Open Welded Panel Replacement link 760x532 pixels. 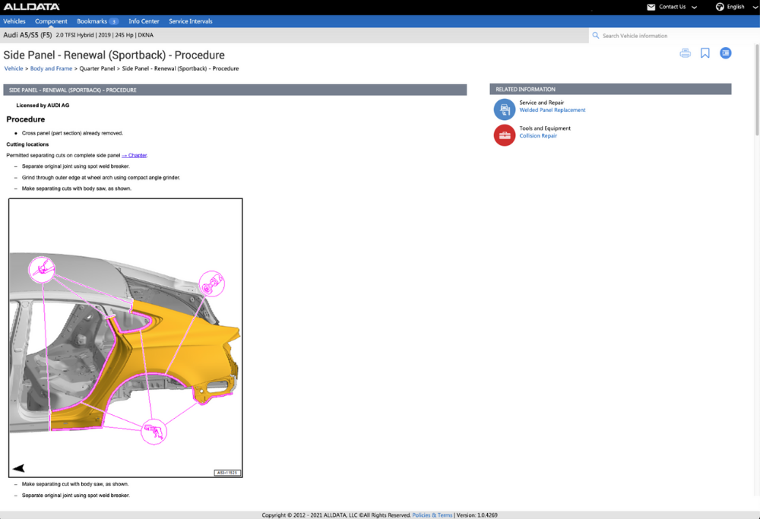click(552, 110)
